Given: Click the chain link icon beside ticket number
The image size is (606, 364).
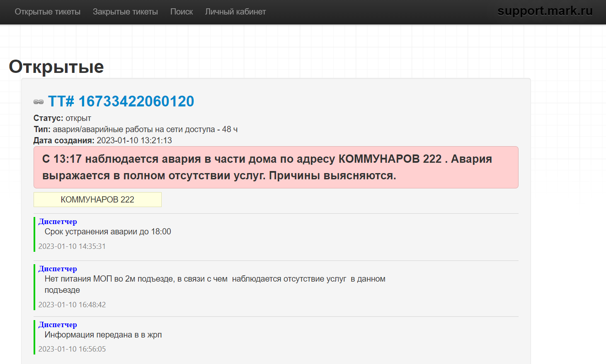Looking at the screenshot, I should click(39, 102).
